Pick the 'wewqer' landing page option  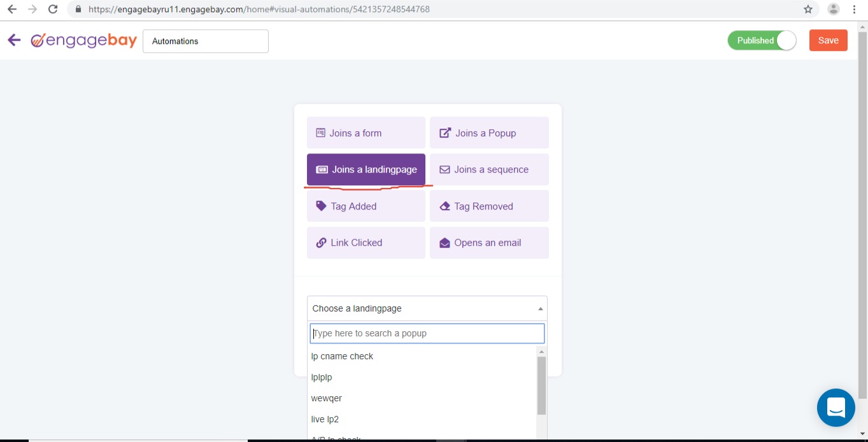pos(327,399)
